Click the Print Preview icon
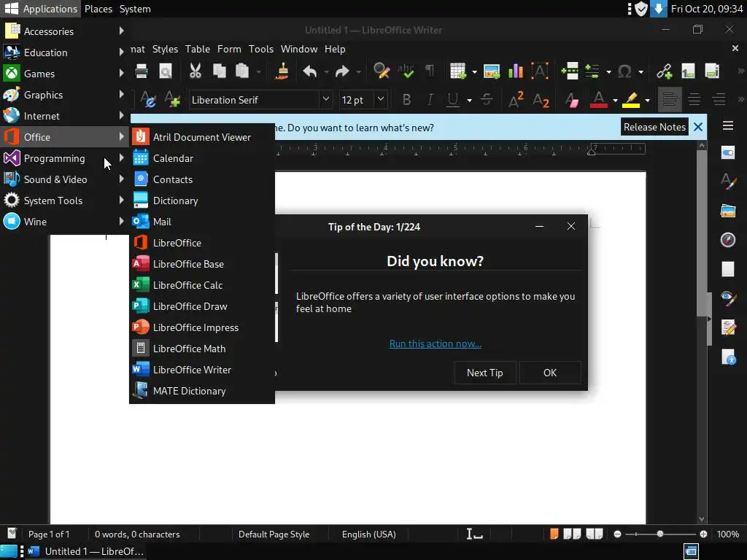Image resolution: width=747 pixels, height=560 pixels. 166,71
